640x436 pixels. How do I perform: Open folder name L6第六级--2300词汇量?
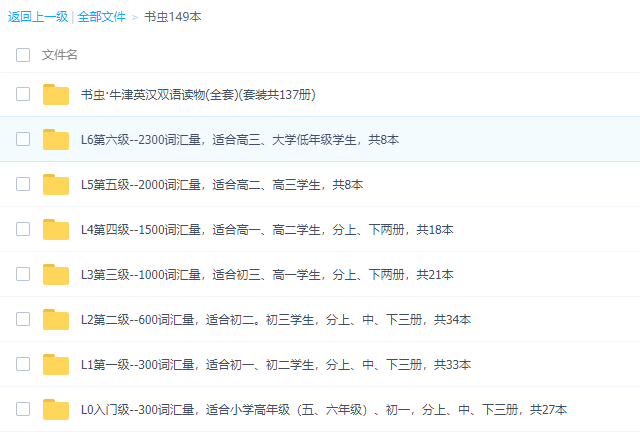click(x=240, y=140)
